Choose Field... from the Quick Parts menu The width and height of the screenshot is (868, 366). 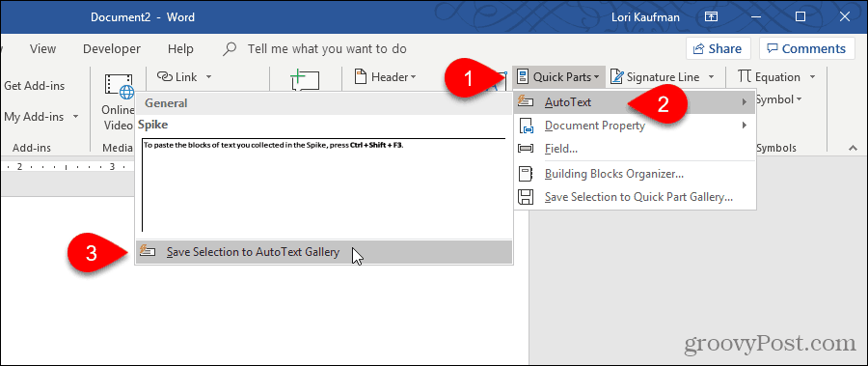click(635, 149)
